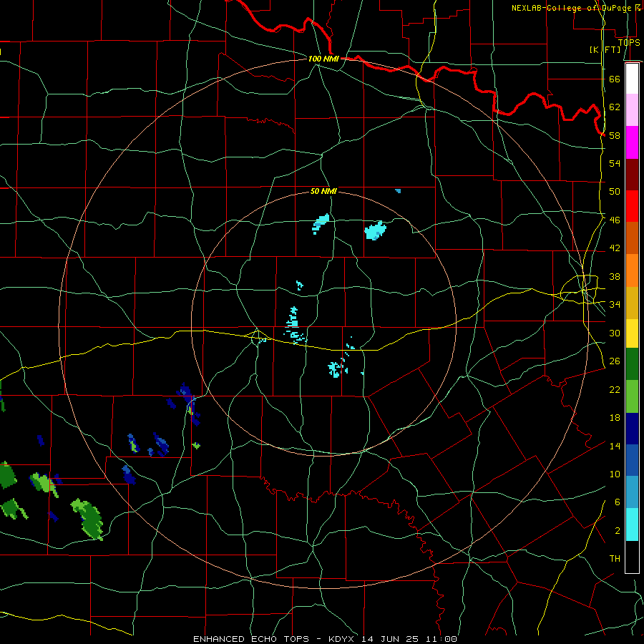Click the light pink 62 kft swatch
Viewport: 644px width, 644px height.
[x=632, y=110]
